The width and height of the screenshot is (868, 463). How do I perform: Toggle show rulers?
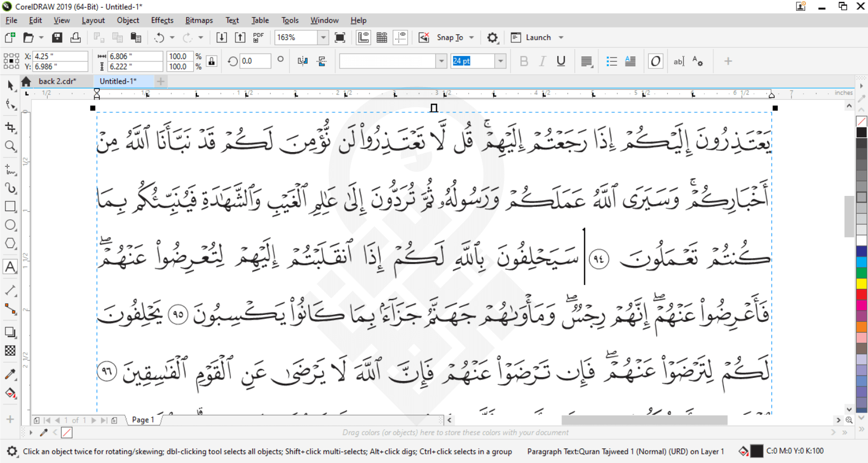pos(363,37)
